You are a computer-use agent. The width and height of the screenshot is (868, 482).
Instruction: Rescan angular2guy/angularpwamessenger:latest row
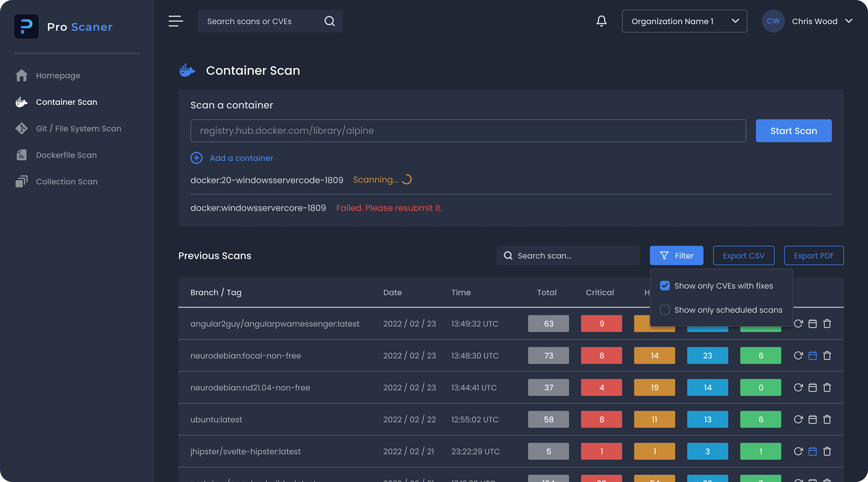tap(798, 324)
